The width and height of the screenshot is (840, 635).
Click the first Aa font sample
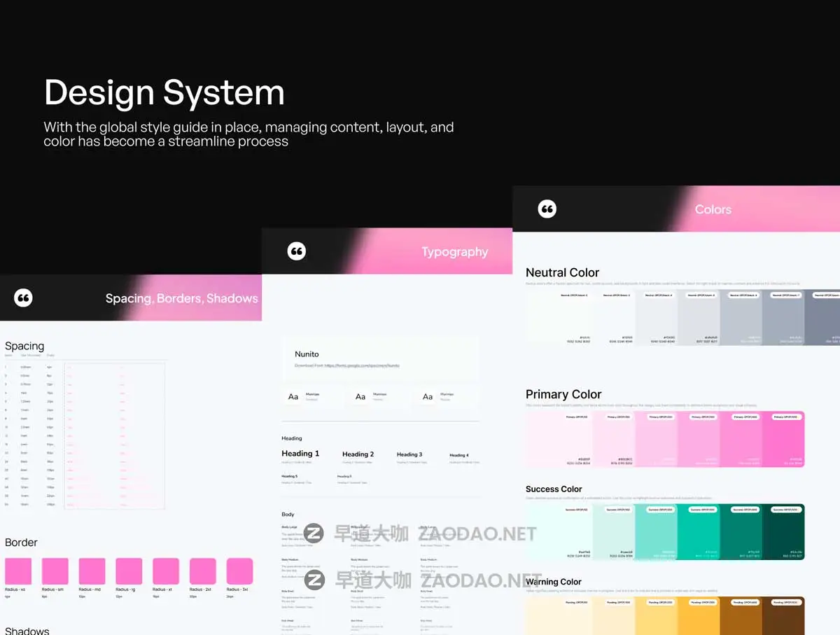[293, 397]
